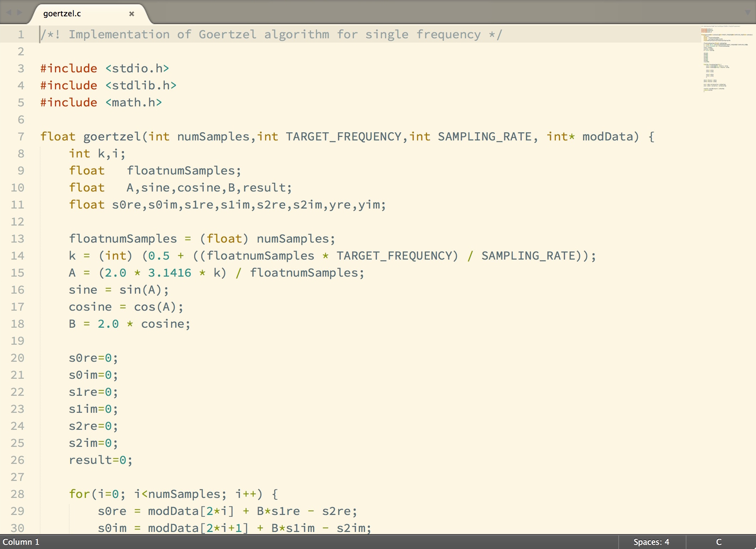This screenshot has height=549, width=756.
Task: Click the 0.5 constant on line 14
Action: [159, 256]
